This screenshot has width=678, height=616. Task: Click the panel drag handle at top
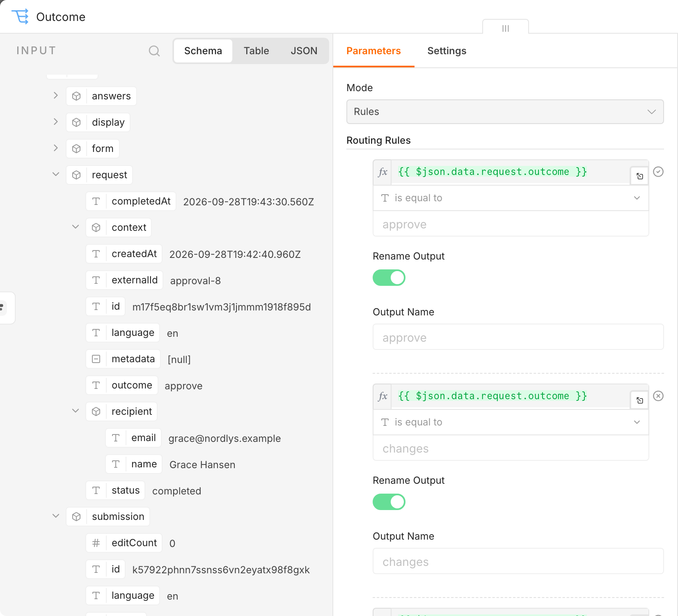click(x=506, y=28)
